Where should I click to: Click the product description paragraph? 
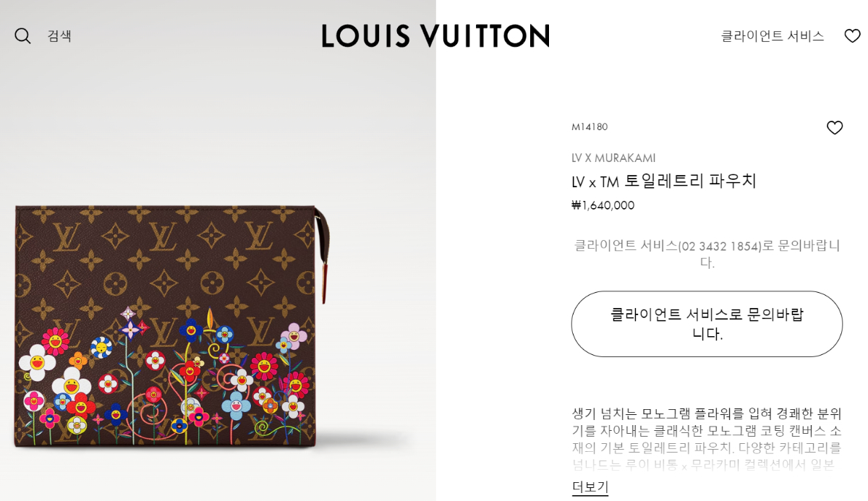tap(707, 439)
